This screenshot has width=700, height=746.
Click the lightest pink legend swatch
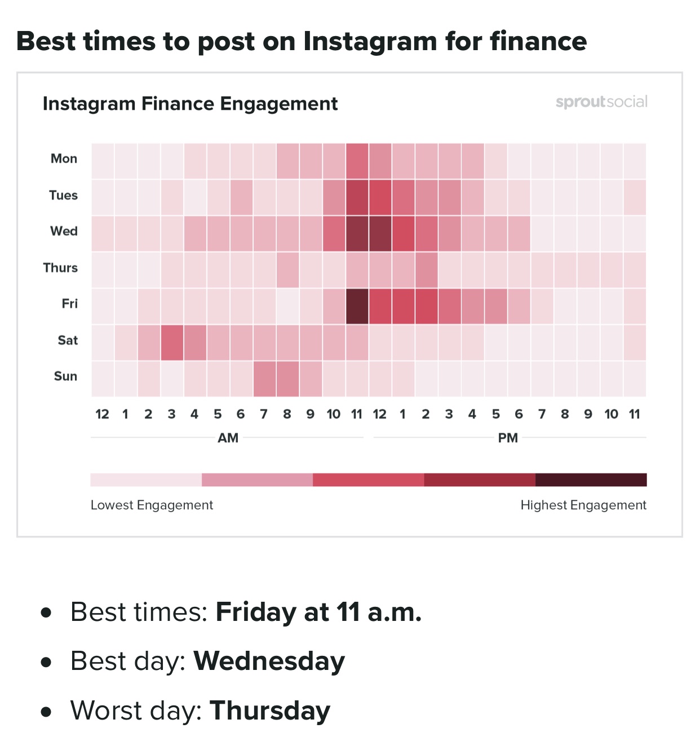[146, 480]
